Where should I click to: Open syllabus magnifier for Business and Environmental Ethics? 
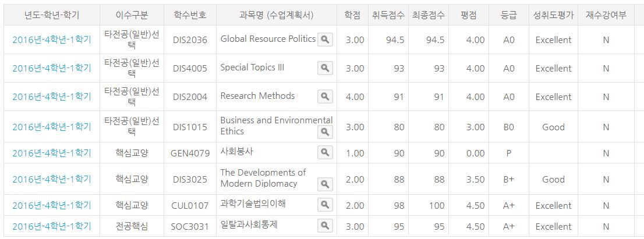point(325,131)
